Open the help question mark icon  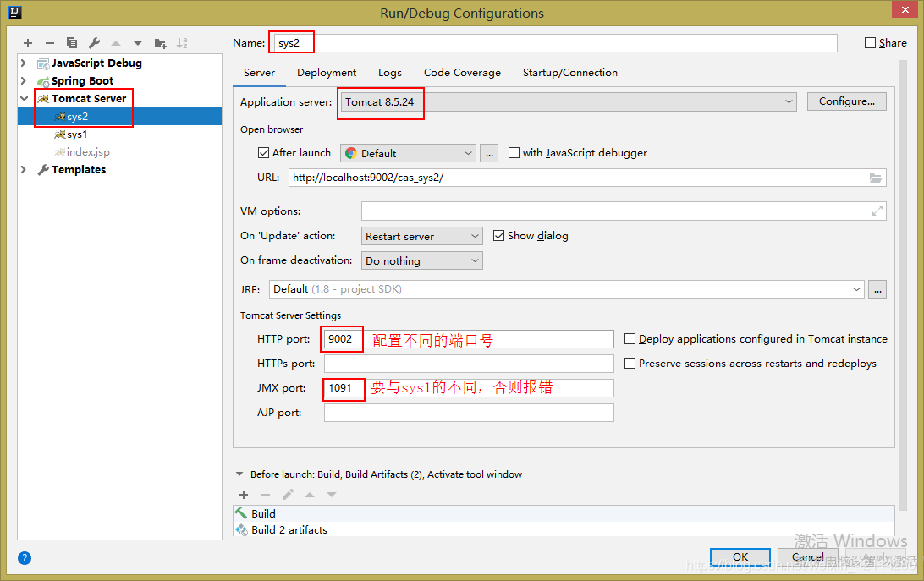pos(25,558)
